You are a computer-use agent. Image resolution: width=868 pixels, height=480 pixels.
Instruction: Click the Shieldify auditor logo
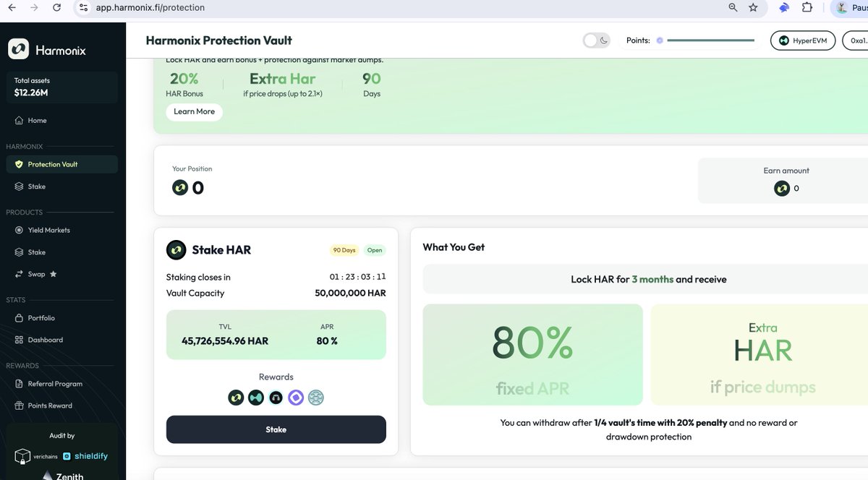(x=85, y=456)
